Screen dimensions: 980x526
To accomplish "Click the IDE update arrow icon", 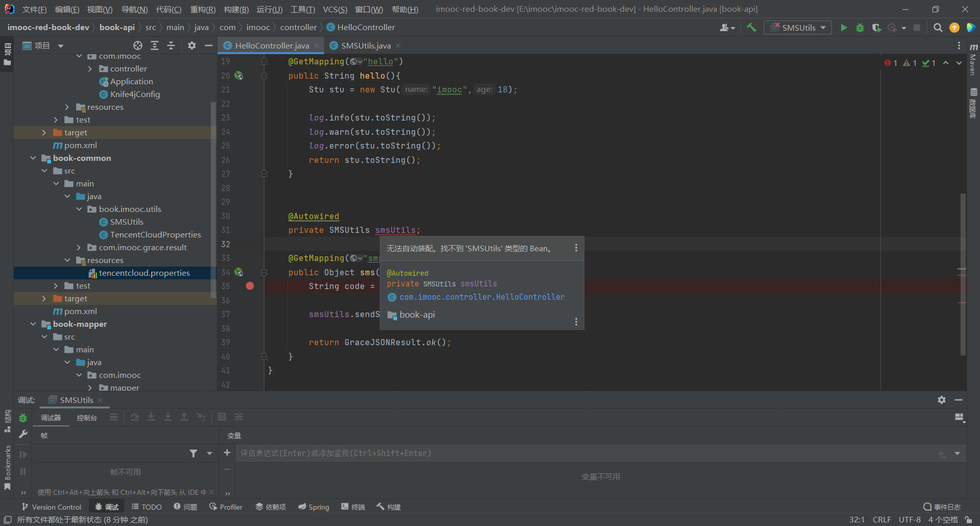I will [954, 28].
